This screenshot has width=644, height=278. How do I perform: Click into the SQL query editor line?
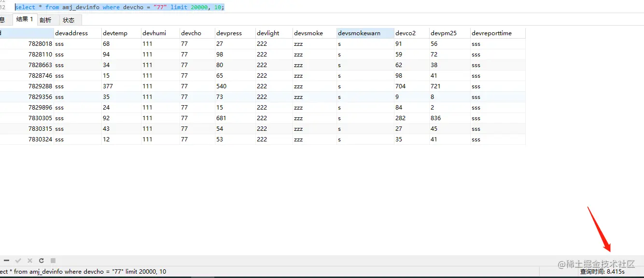(x=120, y=7)
